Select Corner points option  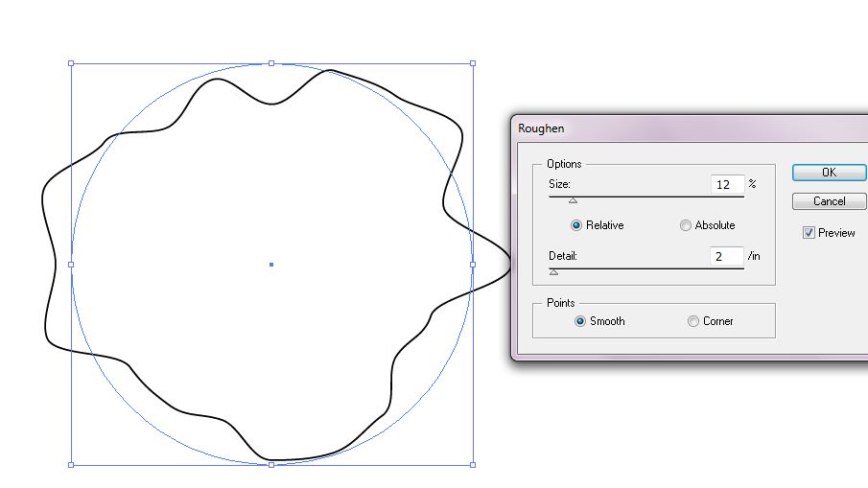click(693, 321)
